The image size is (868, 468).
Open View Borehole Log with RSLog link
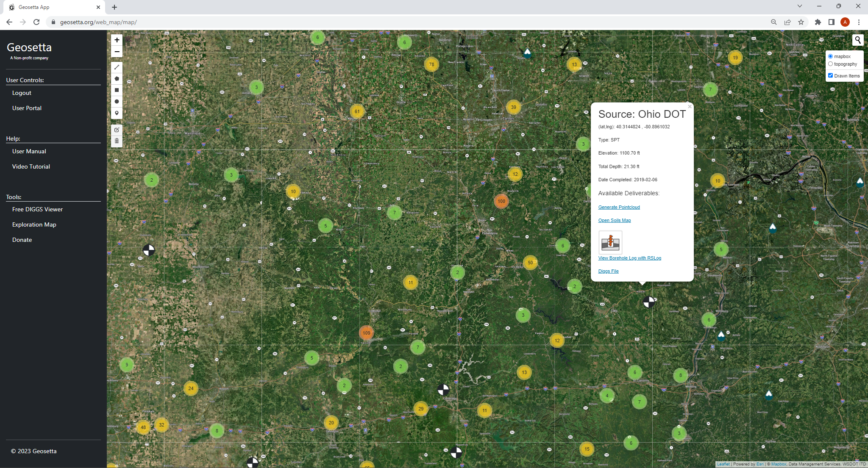pos(630,258)
